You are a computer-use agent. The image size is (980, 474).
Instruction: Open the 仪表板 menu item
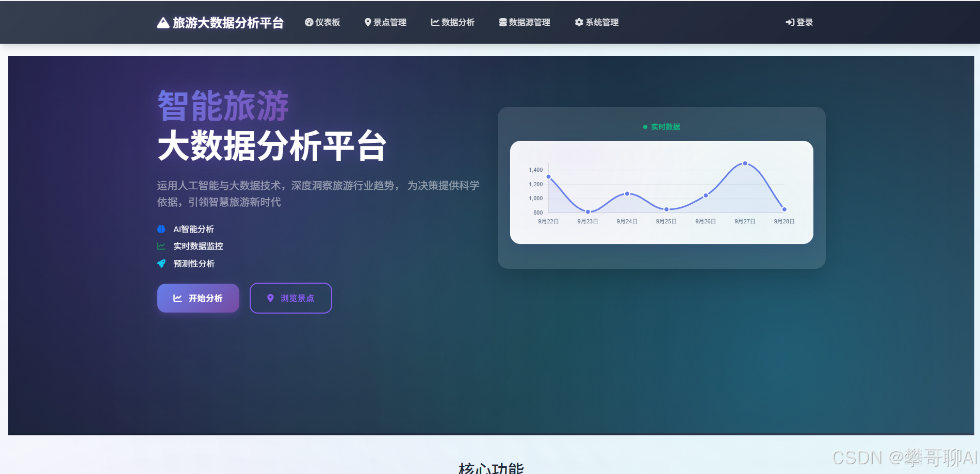coord(322,22)
